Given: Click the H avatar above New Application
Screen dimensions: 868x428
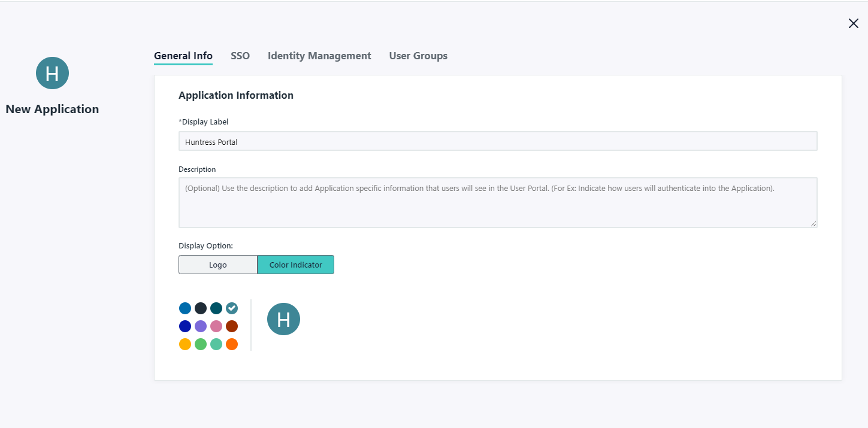Looking at the screenshot, I should coord(52,73).
